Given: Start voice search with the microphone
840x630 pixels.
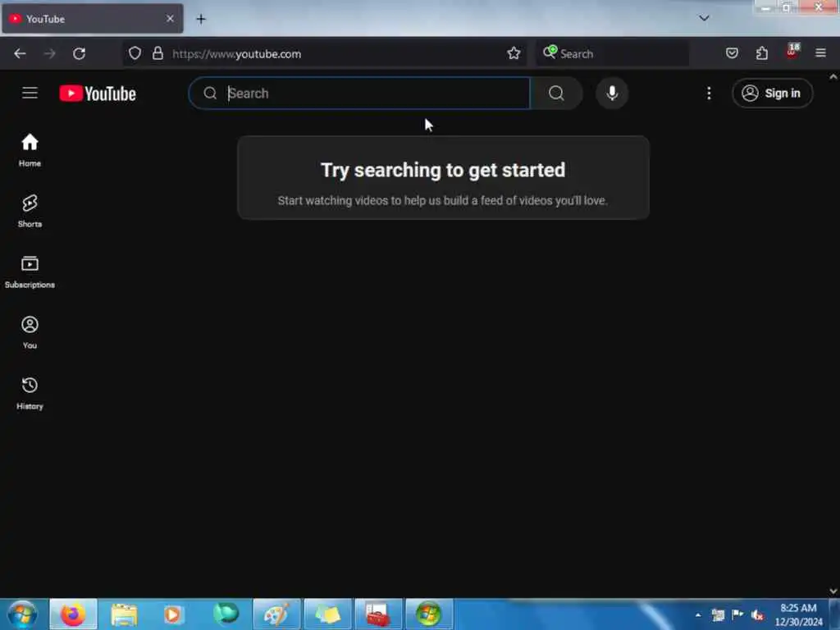Looking at the screenshot, I should pyautogui.click(x=612, y=94).
